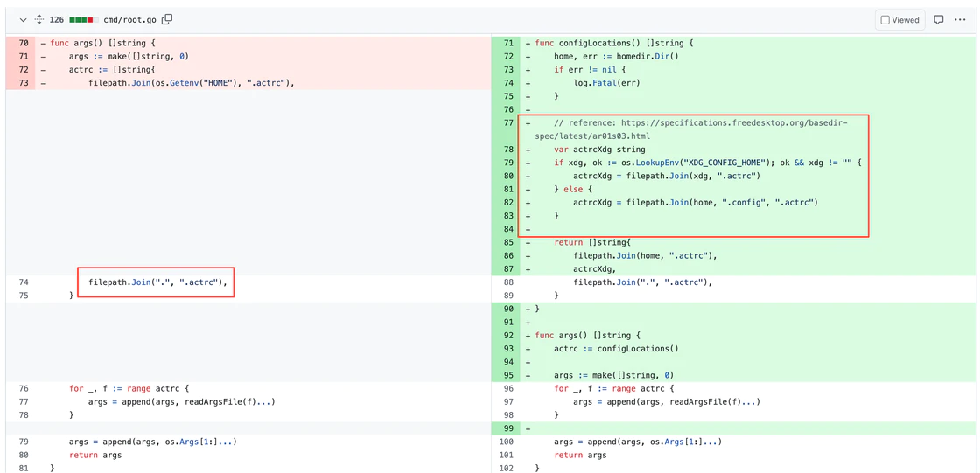This screenshot has width=980, height=473.
Task: Collapse the cmd/root.go file diff
Action: [23, 19]
